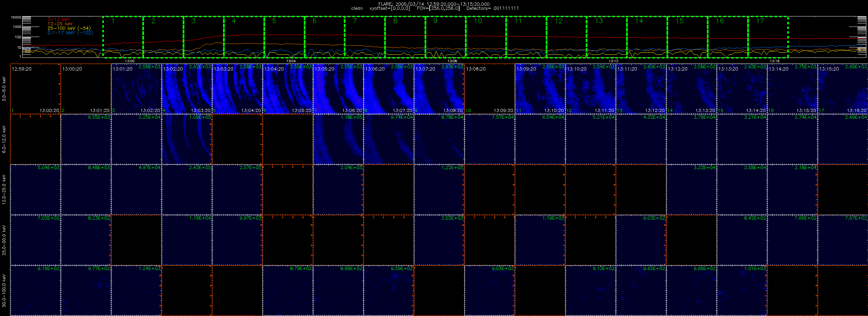Click the 6.55E+03 peak value label

coord(99,117)
